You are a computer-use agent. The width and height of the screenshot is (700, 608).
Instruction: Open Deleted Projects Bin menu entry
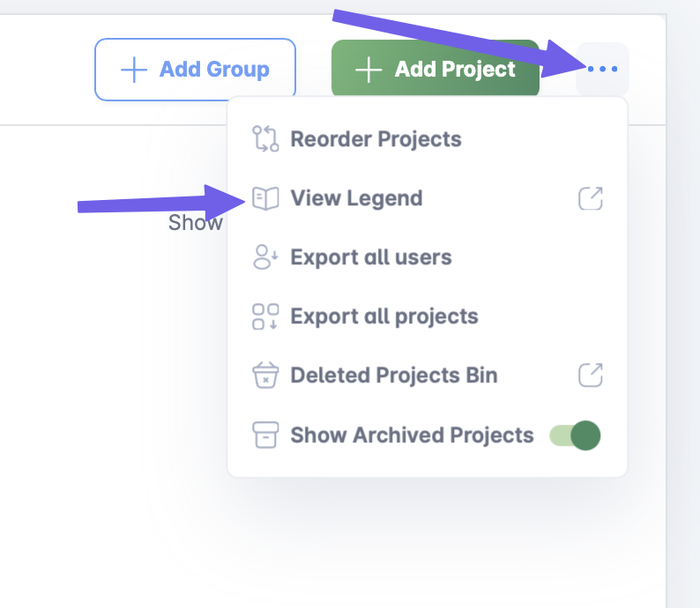pos(394,375)
